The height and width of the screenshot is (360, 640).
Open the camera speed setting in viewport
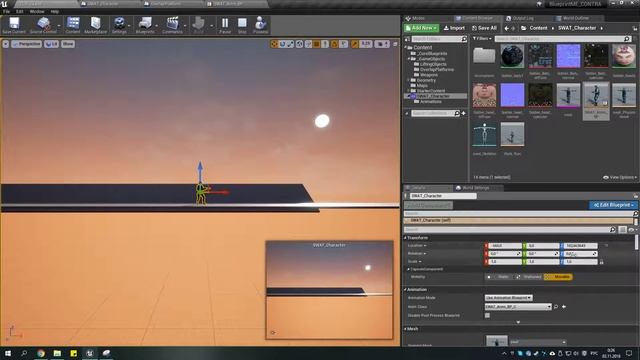[382, 44]
